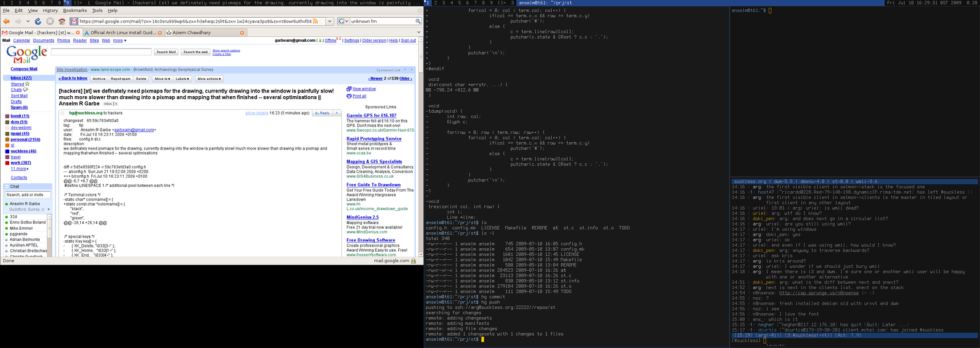Click the Archive button
This screenshot has height=348, width=980.
(x=99, y=79)
